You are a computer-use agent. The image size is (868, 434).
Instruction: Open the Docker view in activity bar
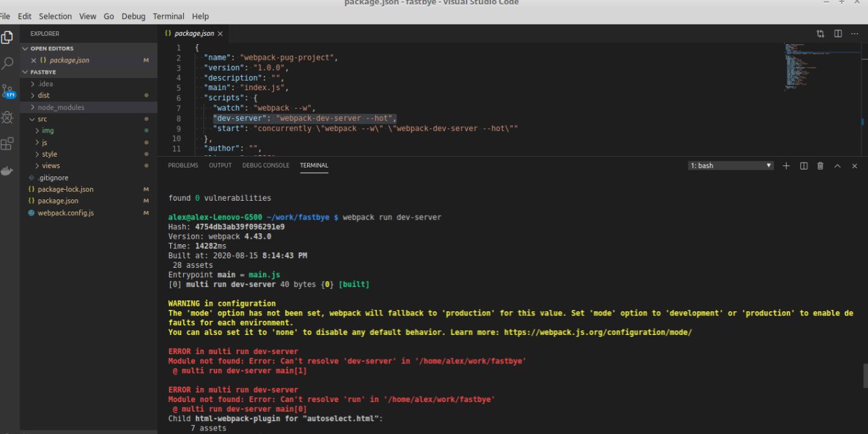7,170
